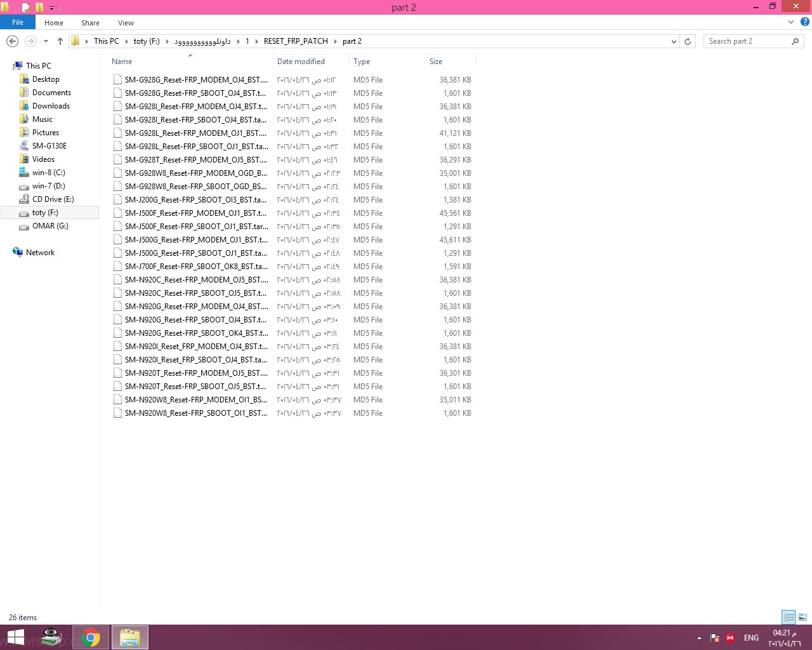Open the Windows Start button

[15, 637]
